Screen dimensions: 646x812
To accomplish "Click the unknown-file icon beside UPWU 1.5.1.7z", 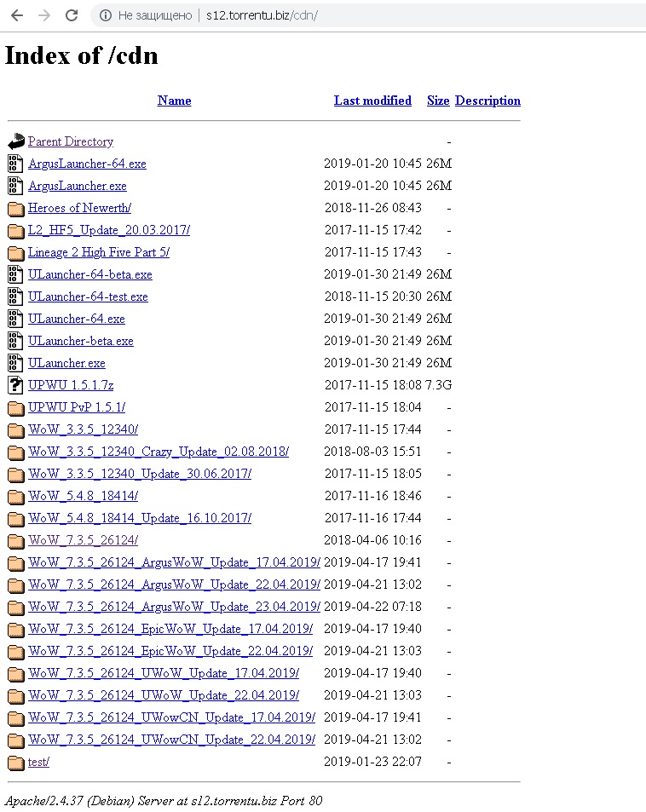I will click(15, 385).
